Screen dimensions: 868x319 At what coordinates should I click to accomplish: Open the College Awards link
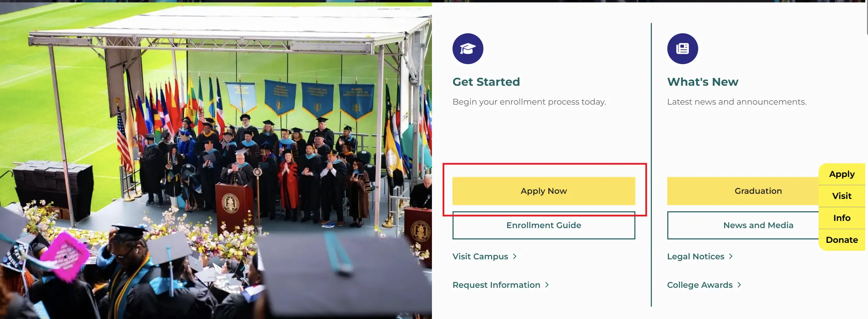pos(700,285)
